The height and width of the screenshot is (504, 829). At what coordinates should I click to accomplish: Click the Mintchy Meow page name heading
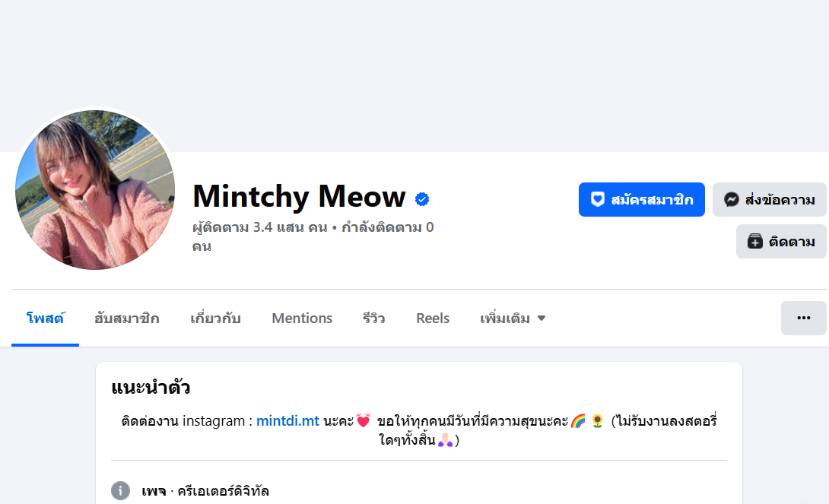click(299, 196)
